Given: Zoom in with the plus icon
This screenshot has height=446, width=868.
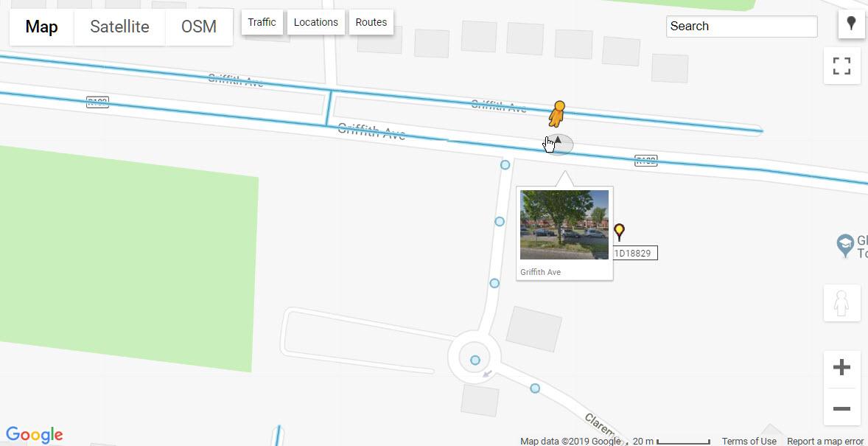Looking at the screenshot, I should pyautogui.click(x=841, y=367).
